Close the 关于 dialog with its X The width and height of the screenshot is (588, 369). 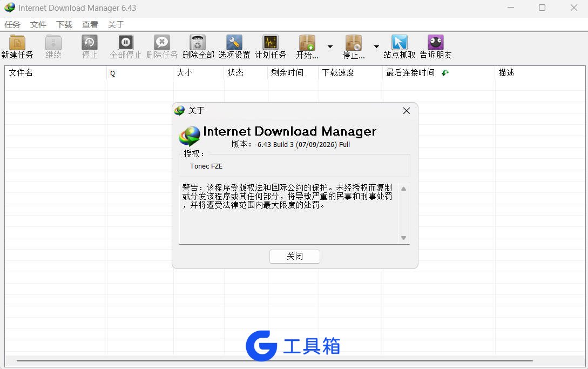click(407, 111)
